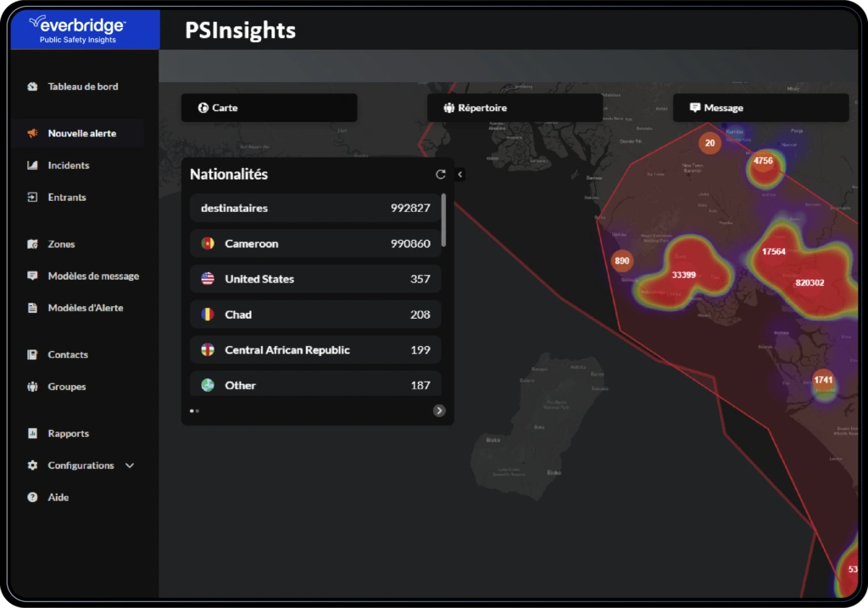Select the United States nationality row
Image resolution: width=868 pixels, height=608 pixels.
pos(315,278)
